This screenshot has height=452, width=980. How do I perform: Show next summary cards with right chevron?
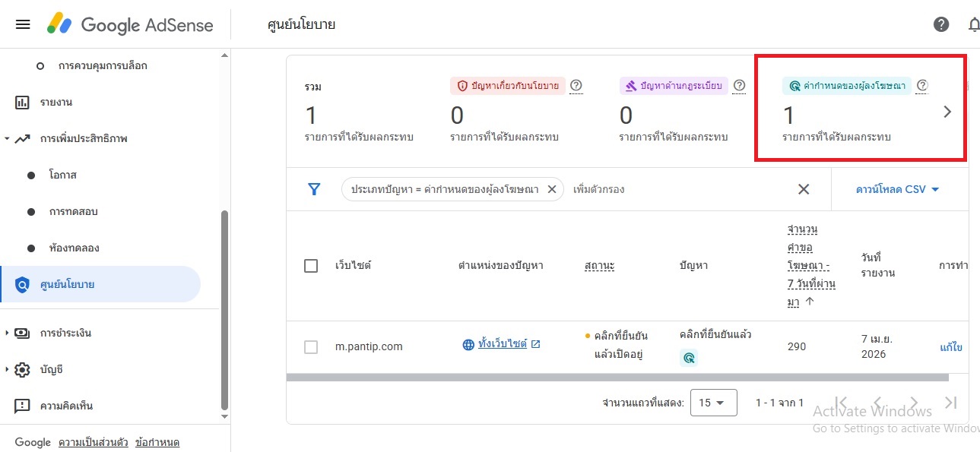click(x=947, y=112)
